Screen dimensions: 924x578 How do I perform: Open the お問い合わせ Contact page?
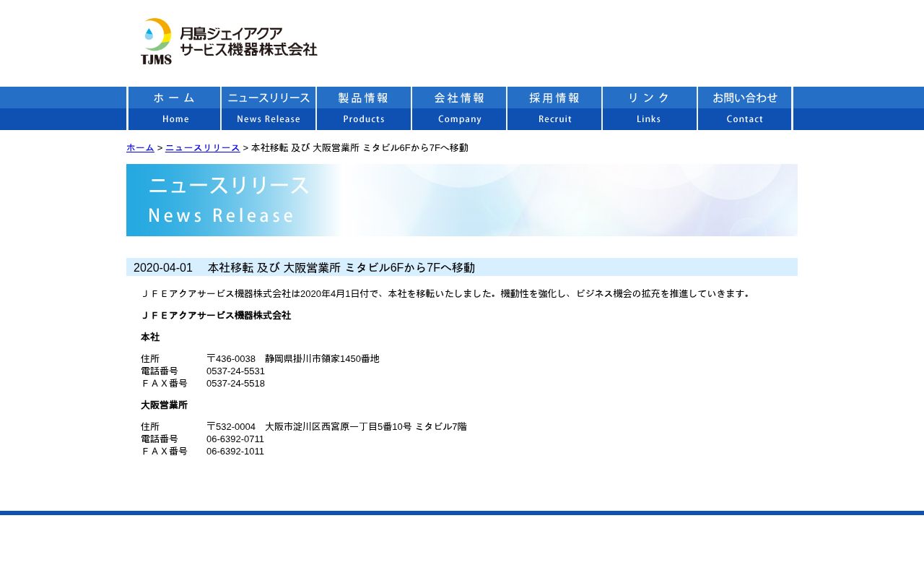coord(745,108)
